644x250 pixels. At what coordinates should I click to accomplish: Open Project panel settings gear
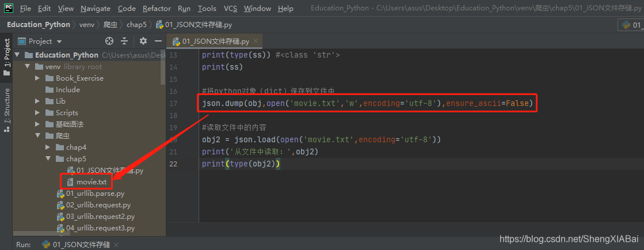pos(143,41)
